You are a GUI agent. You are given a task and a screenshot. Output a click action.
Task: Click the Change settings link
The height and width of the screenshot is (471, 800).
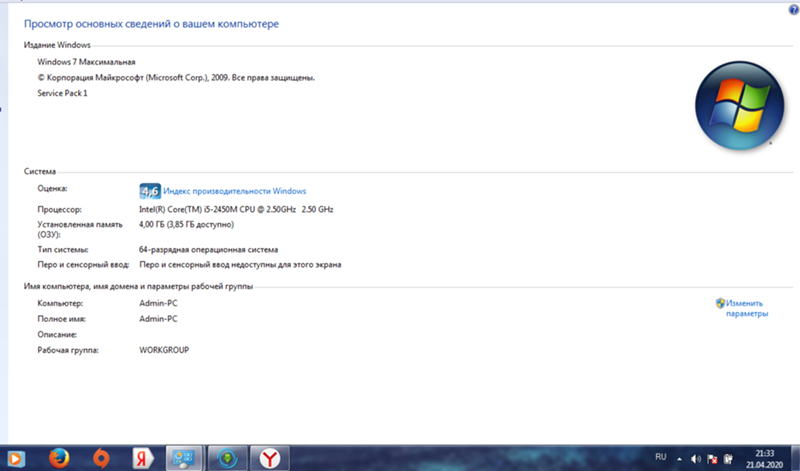tap(746, 308)
